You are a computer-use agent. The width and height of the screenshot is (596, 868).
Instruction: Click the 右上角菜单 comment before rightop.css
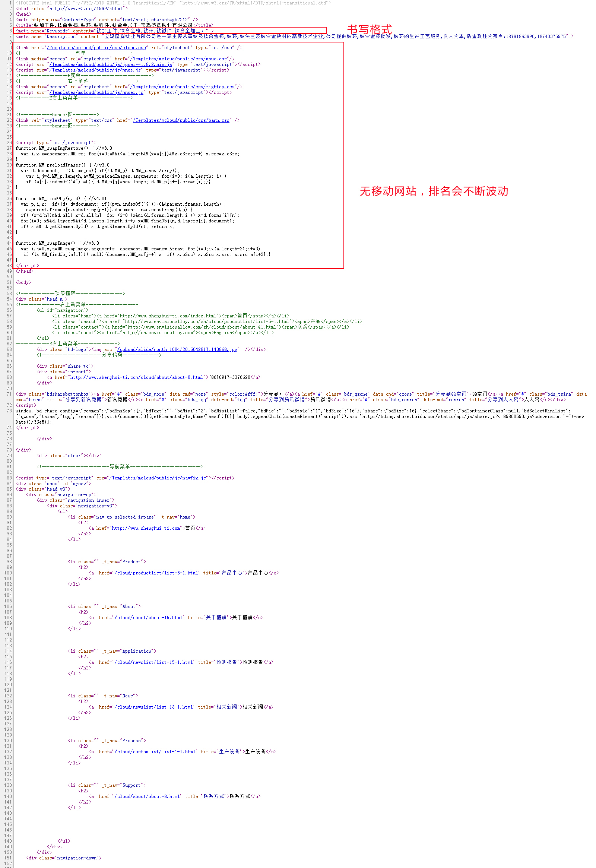pos(77,82)
